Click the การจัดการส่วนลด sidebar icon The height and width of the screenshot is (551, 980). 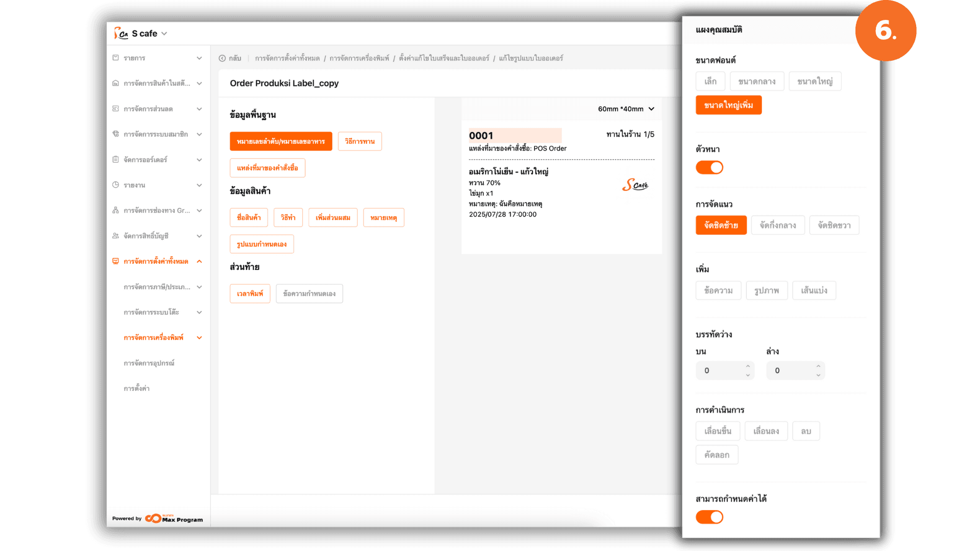pos(116,109)
